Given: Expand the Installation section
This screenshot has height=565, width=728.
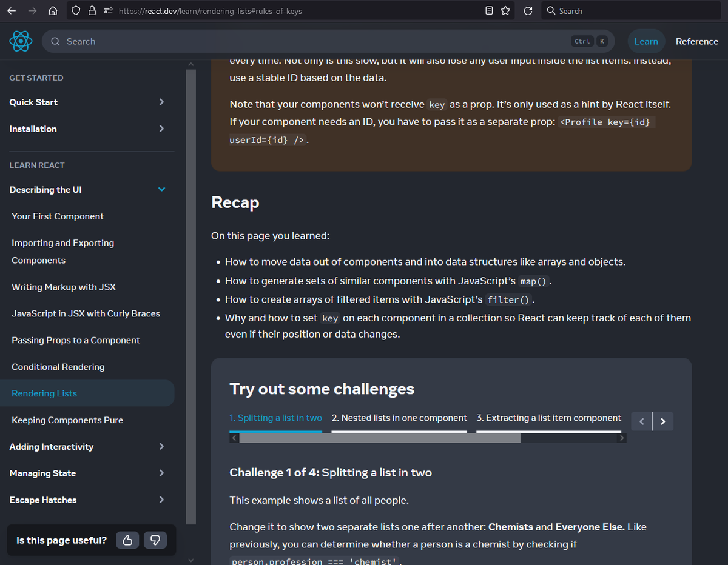Looking at the screenshot, I should tap(161, 129).
